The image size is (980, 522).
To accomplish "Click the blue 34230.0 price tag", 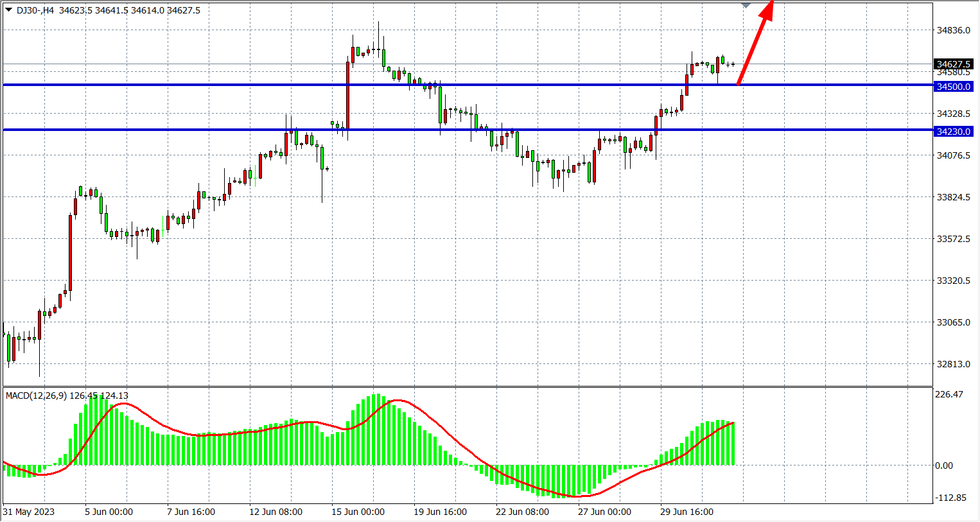I will point(953,132).
